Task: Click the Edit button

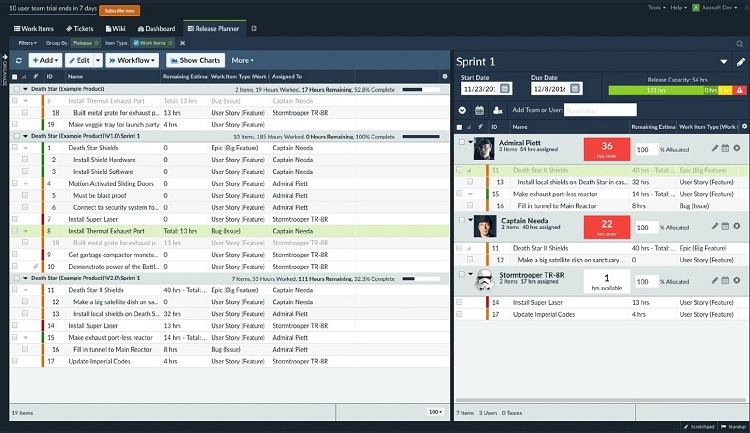Action: coord(79,61)
